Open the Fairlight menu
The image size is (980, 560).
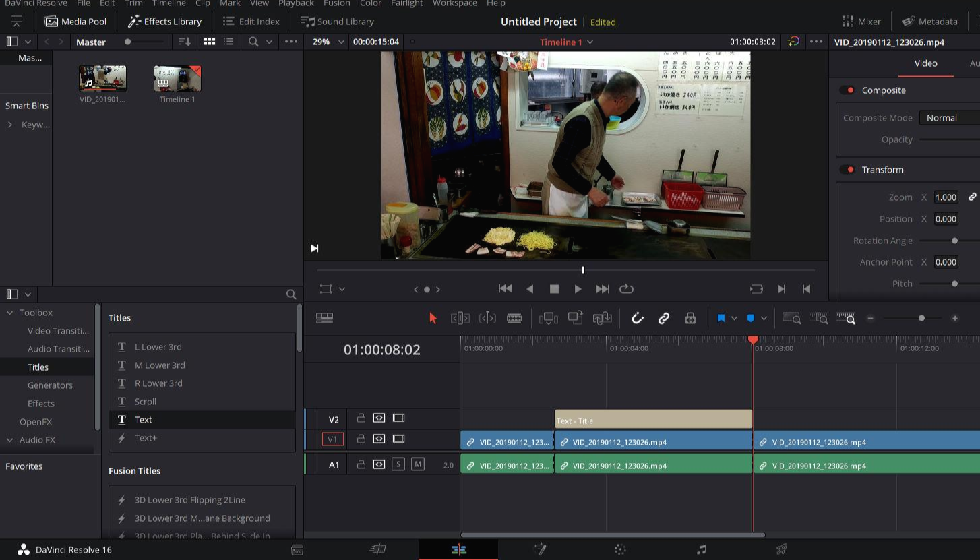coord(407,3)
